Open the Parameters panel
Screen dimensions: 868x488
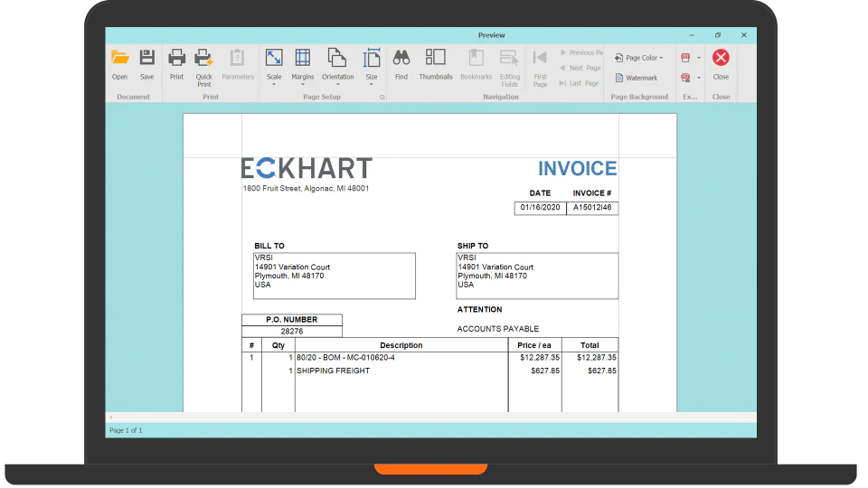click(x=238, y=64)
